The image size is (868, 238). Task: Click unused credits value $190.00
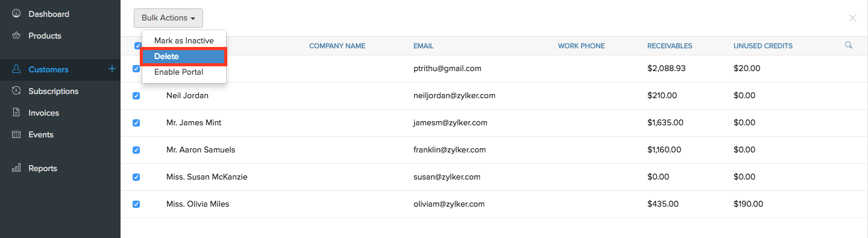pyautogui.click(x=748, y=204)
